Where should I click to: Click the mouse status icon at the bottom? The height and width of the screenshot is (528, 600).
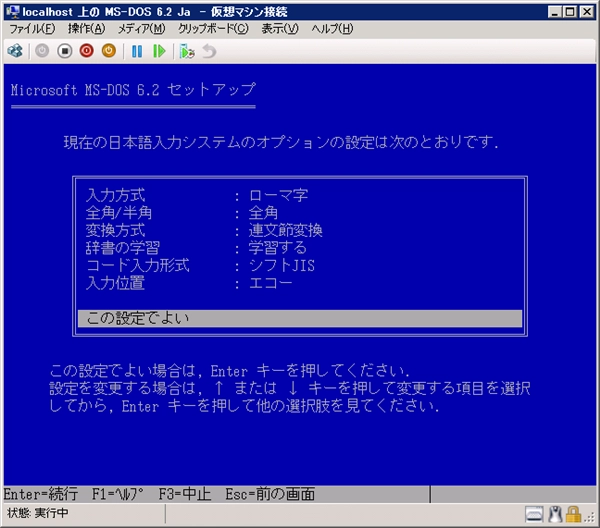click(x=555, y=514)
